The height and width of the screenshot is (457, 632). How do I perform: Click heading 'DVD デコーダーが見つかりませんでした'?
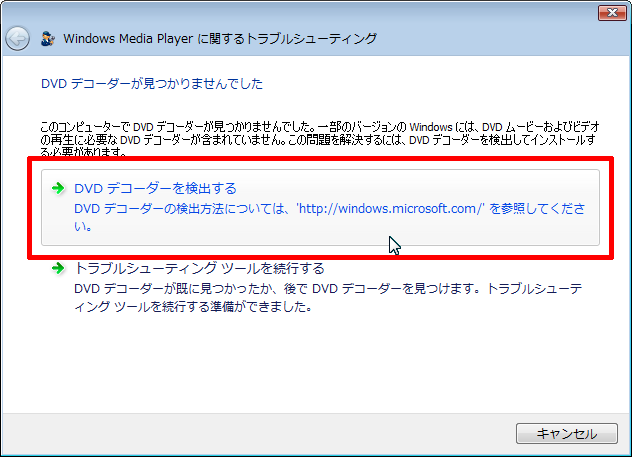coord(152,84)
